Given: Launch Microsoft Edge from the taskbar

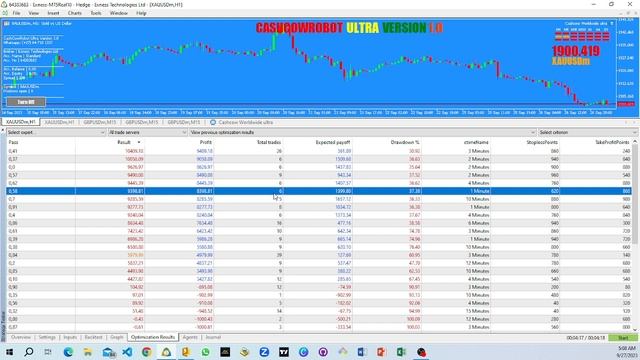Looking at the screenshot, I should 68,352.
